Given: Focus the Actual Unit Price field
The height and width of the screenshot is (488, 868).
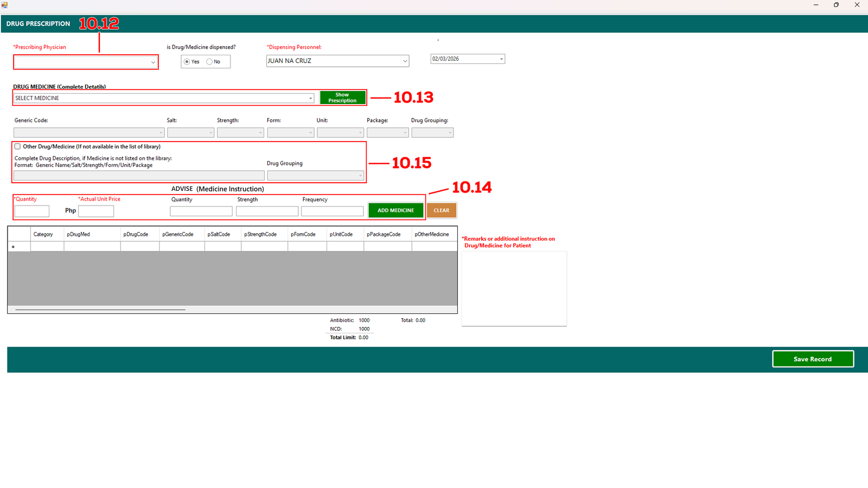Looking at the screenshot, I should pyautogui.click(x=96, y=211).
